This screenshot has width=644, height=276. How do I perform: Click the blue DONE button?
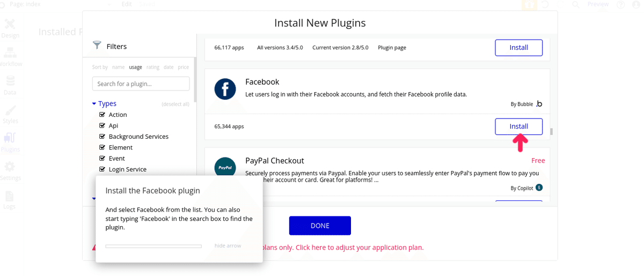click(x=320, y=226)
